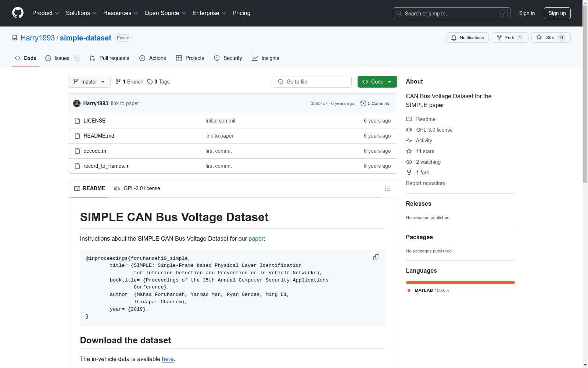Click Harry1993 avatar in commit row
588x368 pixels.
77,103
